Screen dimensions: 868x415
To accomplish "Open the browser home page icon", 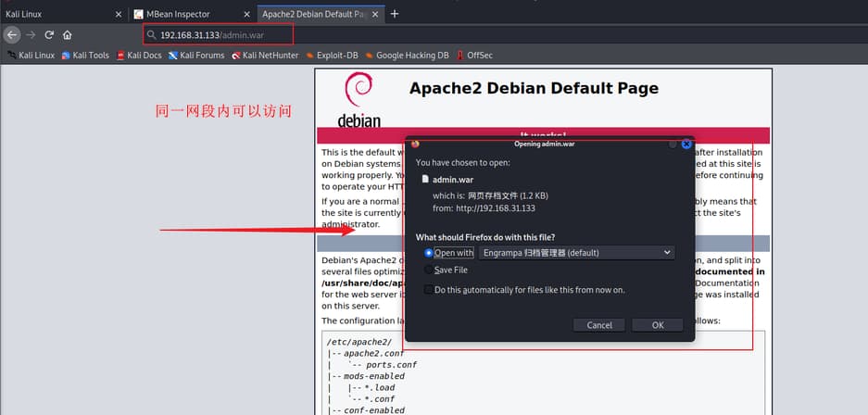I will (x=67, y=35).
